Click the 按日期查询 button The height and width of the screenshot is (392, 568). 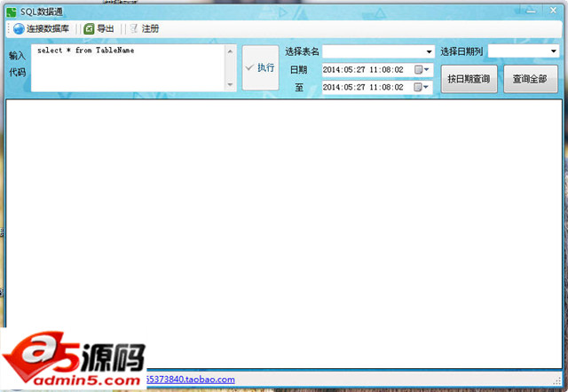(469, 79)
